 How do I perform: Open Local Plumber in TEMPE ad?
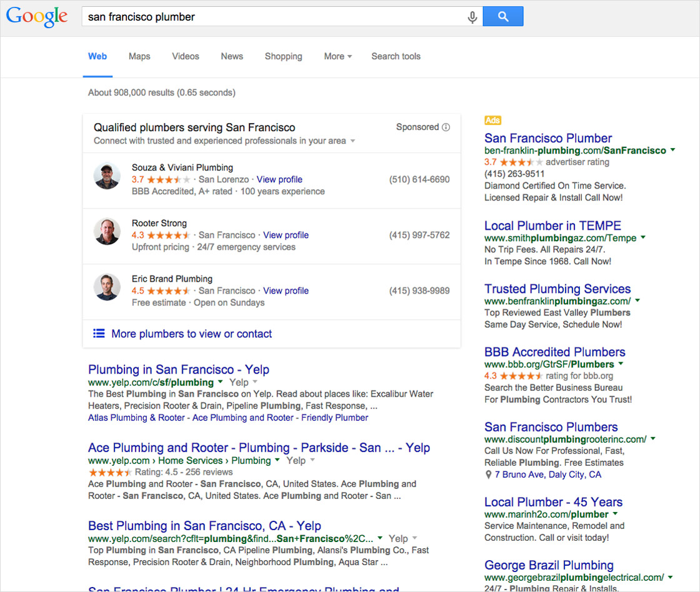552,225
